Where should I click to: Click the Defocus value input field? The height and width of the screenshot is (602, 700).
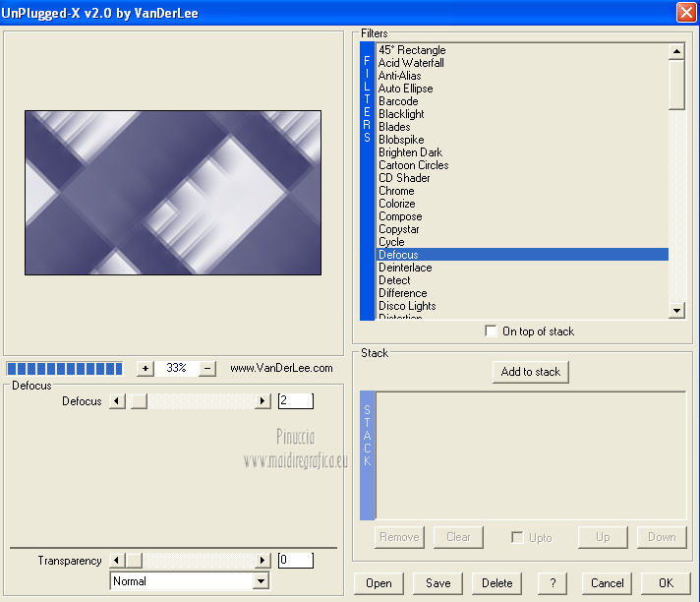(296, 401)
